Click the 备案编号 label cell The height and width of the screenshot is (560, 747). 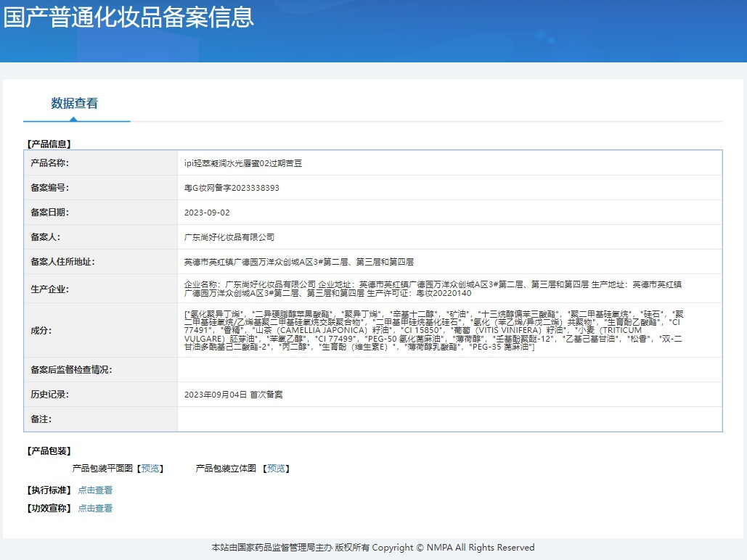(x=100, y=188)
